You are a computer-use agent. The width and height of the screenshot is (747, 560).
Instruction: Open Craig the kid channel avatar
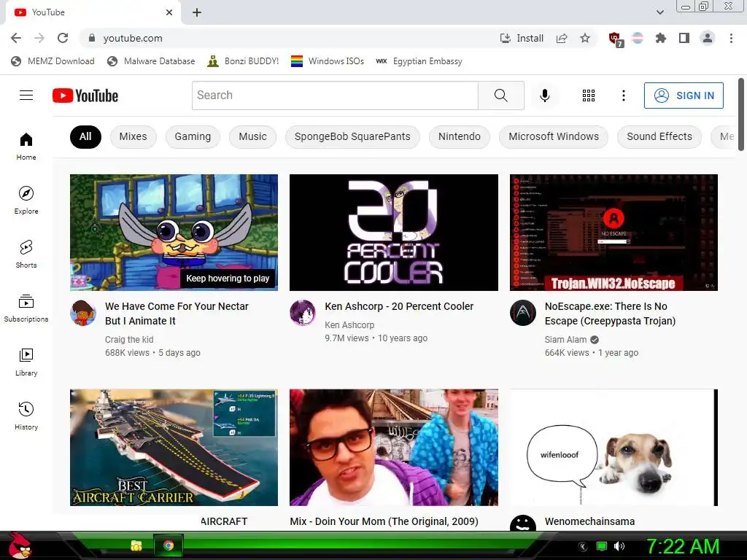tap(83, 313)
